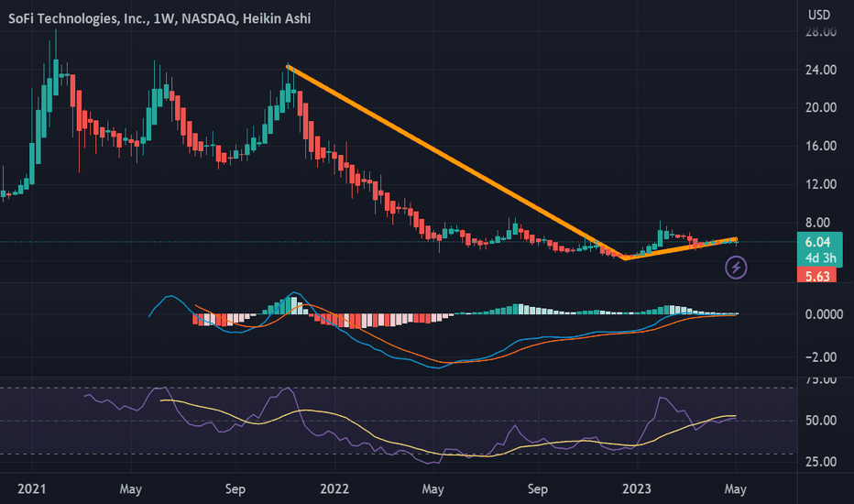854x504 pixels.
Task: Click the first Sep label on time axis
Action: (x=235, y=489)
